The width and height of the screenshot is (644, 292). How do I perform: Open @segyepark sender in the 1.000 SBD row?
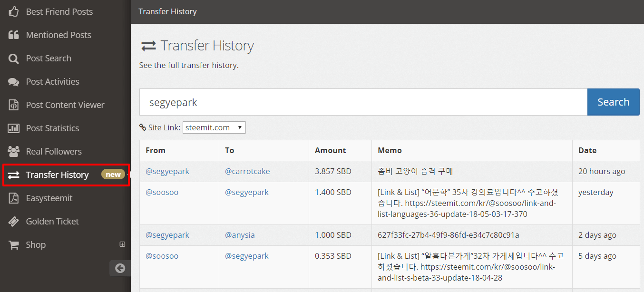coord(167,235)
